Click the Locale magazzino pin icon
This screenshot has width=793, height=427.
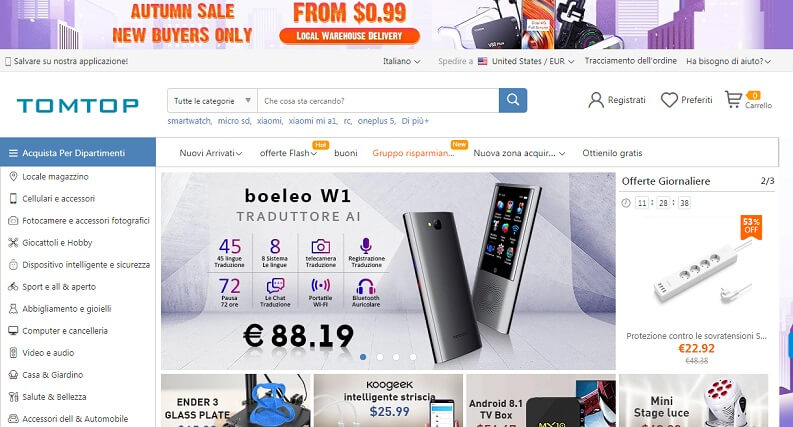[13, 177]
